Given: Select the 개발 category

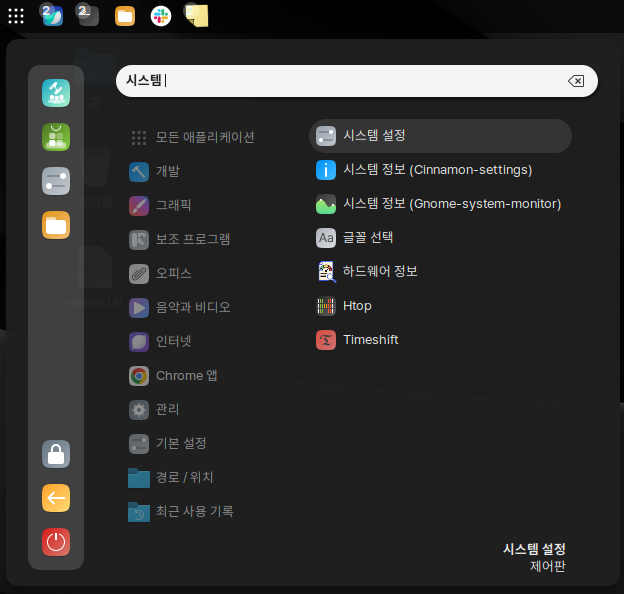Looking at the screenshot, I should pos(154,172).
